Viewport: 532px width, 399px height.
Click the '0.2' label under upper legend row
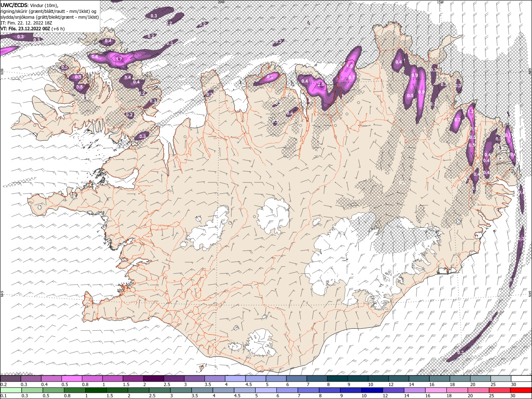click(3, 384)
